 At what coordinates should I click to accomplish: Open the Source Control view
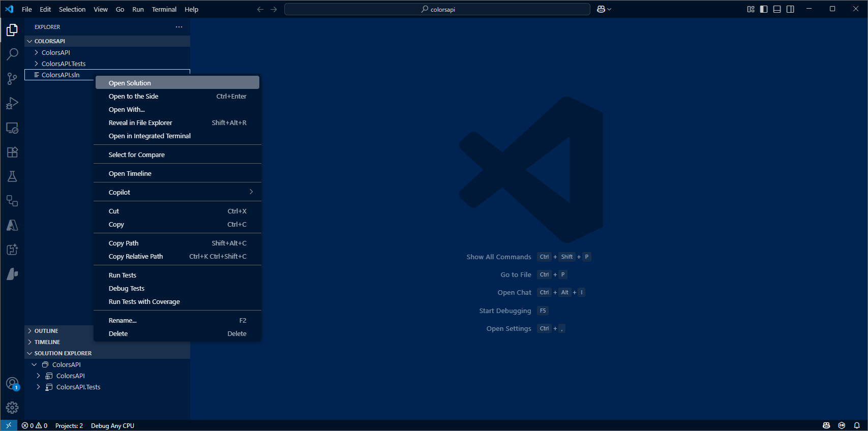click(x=12, y=79)
